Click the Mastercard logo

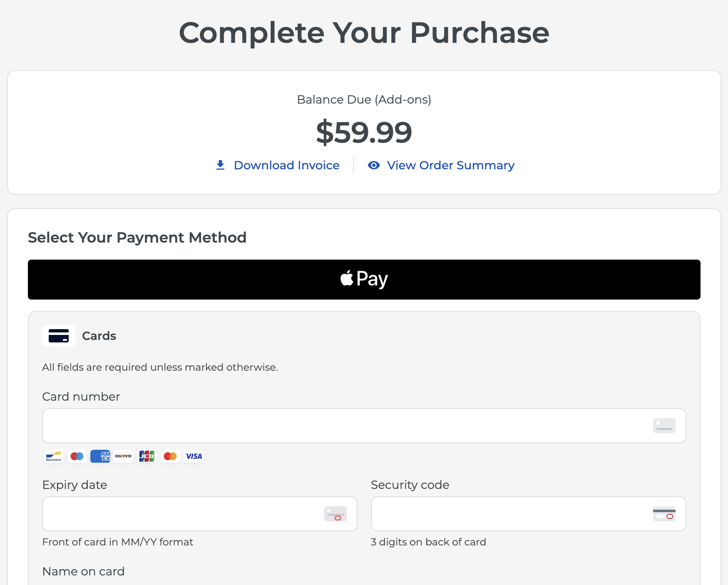[x=170, y=456]
